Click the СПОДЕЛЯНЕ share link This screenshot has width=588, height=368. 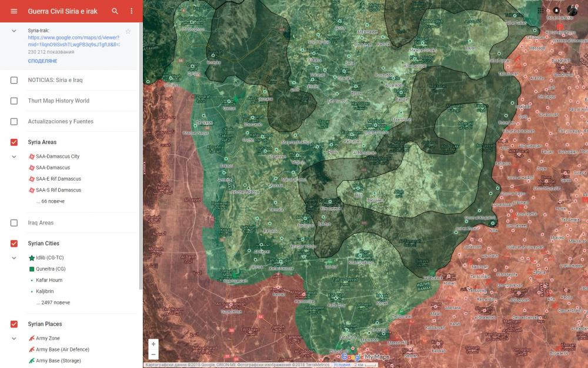click(x=42, y=61)
